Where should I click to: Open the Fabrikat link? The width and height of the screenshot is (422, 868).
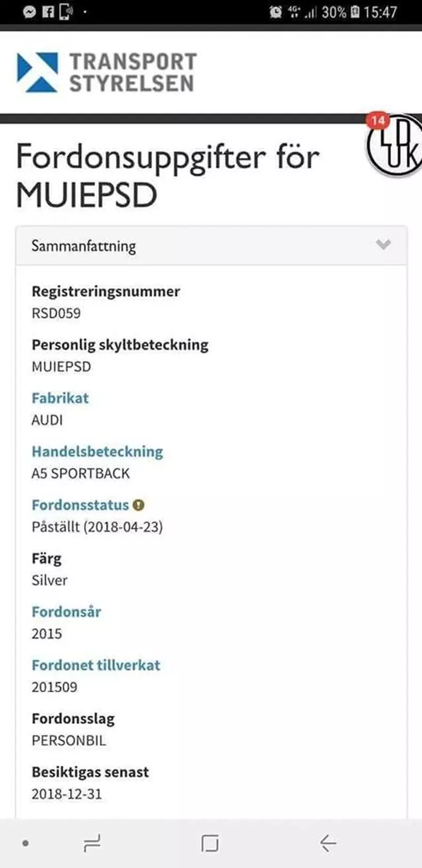click(60, 398)
